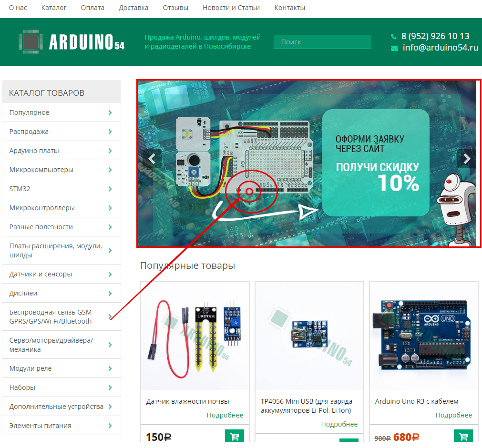Screen dimensions: 482x448
Task: Open Дополнительные устройства category
Action: point(62,407)
